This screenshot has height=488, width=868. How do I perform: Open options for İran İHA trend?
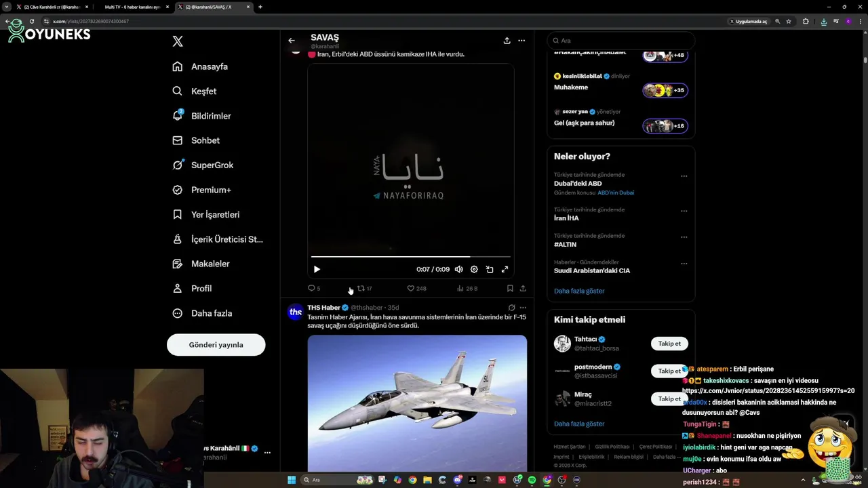(x=684, y=211)
